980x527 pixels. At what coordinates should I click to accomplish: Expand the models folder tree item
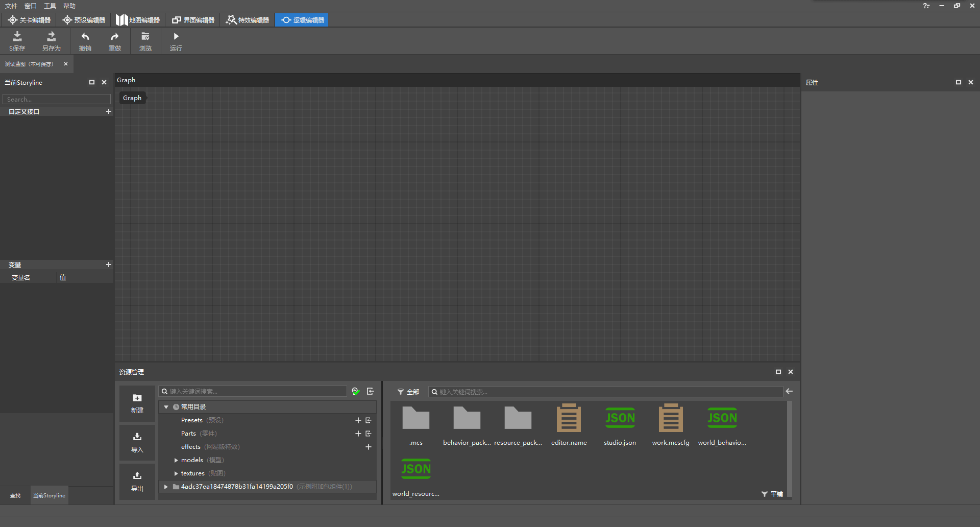(x=176, y=460)
